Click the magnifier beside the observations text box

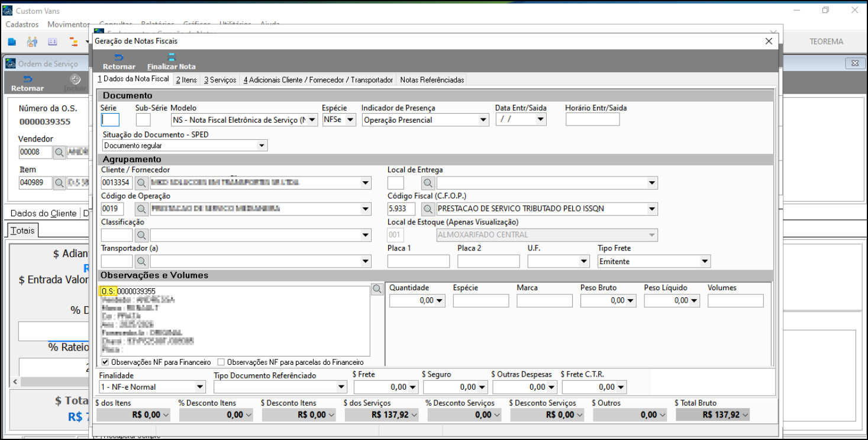click(377, 290)
